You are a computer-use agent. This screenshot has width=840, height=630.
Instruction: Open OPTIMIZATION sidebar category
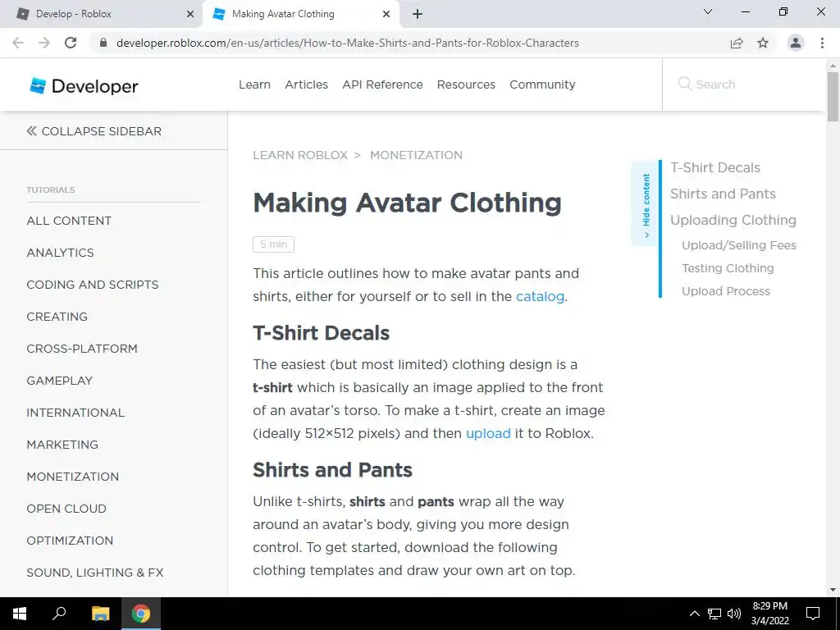click(70, 541)
